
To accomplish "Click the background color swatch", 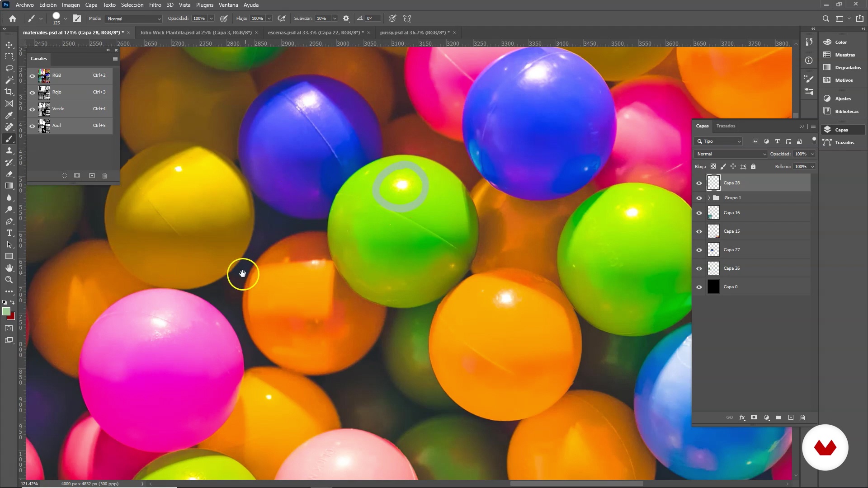I will point(12,317).
